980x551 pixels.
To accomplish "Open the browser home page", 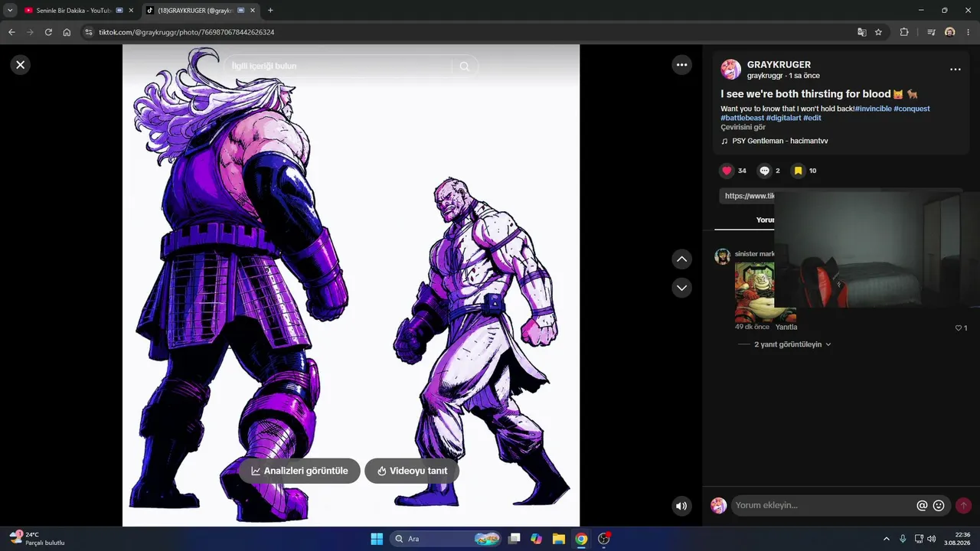I will 67,32.
